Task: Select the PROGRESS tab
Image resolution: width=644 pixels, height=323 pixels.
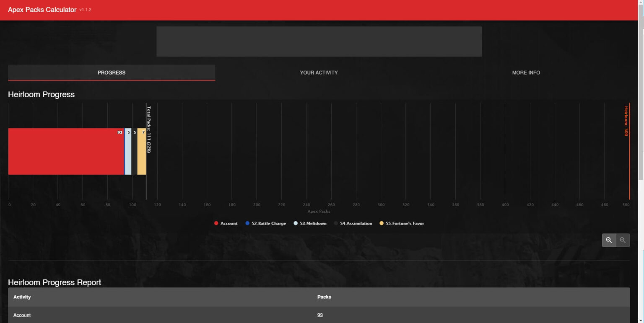Action: click(111, 72)
